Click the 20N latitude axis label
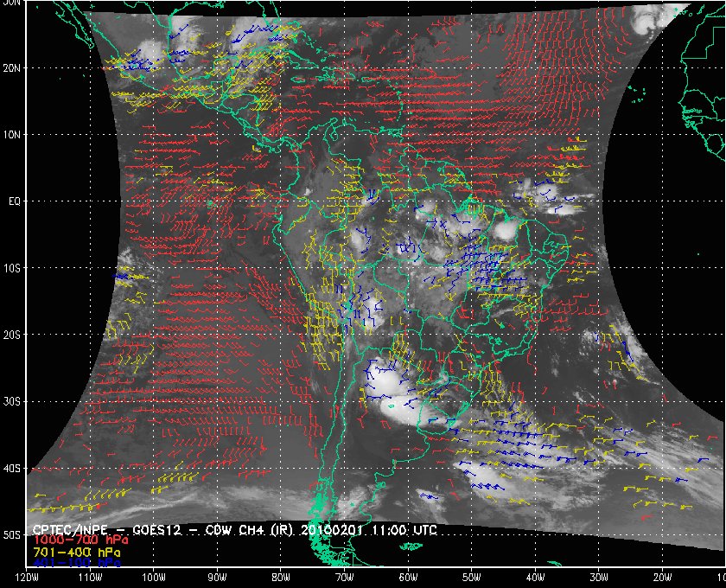This screenshot has width=726, height=588. click(x=14, y=67)
